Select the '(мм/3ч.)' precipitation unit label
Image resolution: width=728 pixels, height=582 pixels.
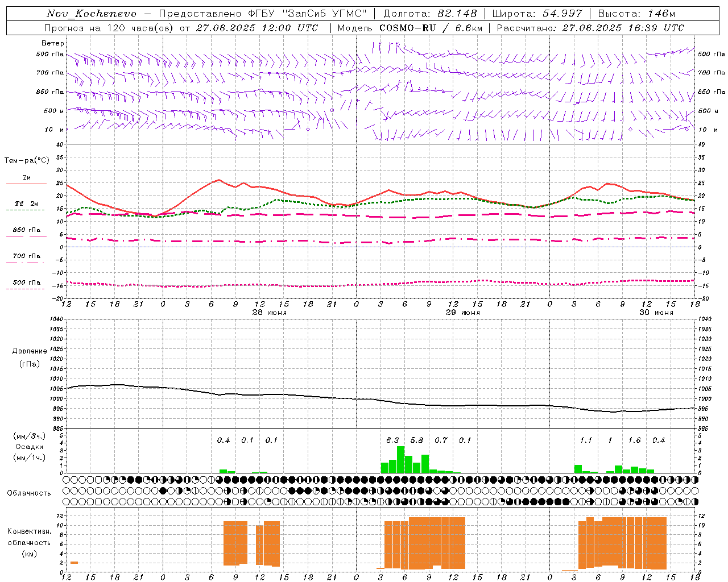pyautogui.click(x=30, y=436)
